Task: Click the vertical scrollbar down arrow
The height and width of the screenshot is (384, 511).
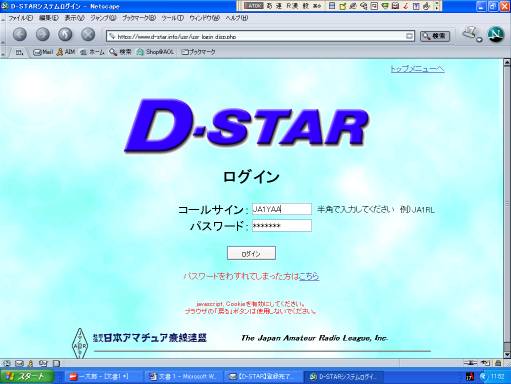Action: click(507, 355)
